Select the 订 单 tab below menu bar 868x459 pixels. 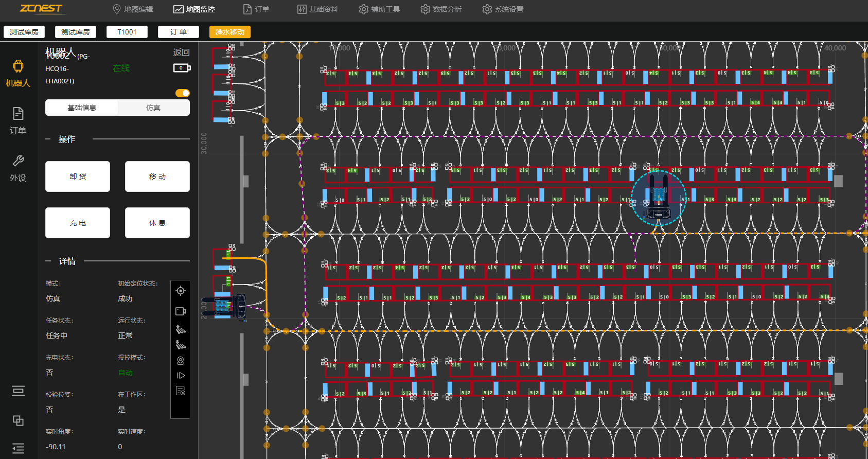[x=179, y=32]
